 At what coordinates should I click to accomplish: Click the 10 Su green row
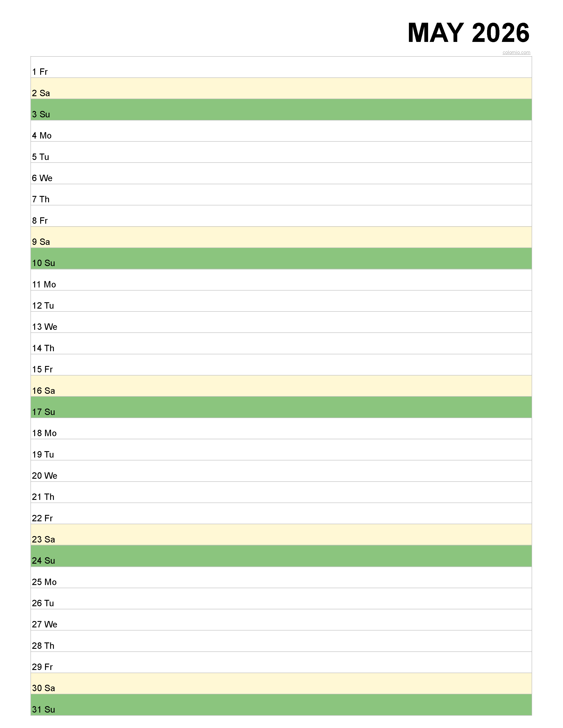click(x=281, y=258)
